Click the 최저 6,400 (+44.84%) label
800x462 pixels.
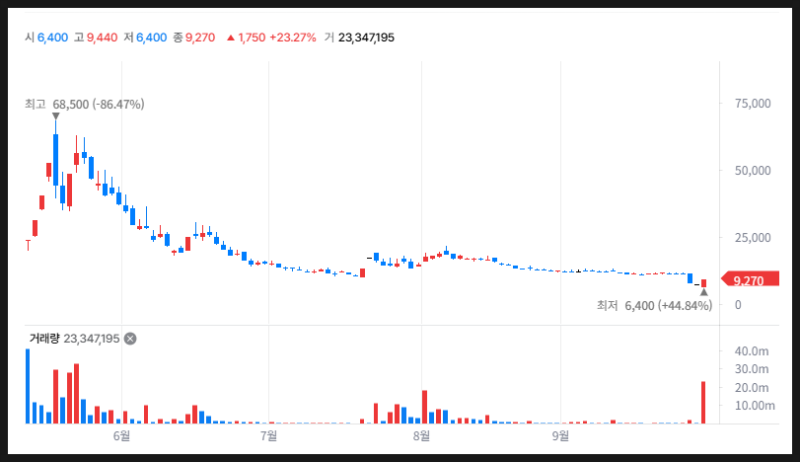[655, 305]
